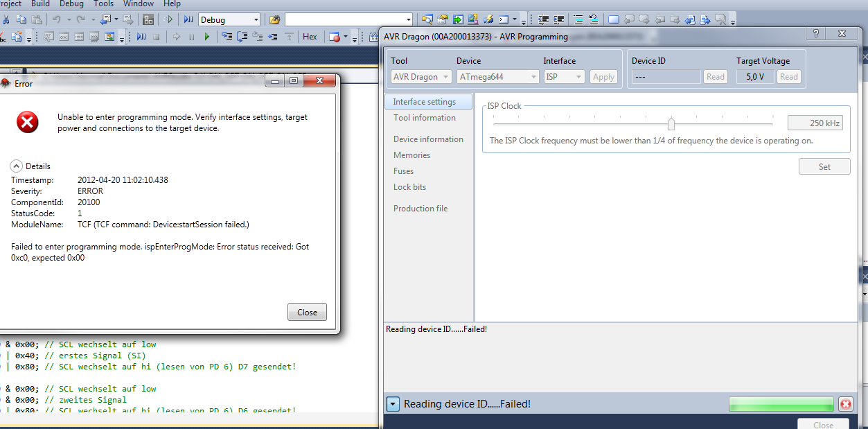
Task: Click the Undo toolbar icon
Action: coord(56,19)
